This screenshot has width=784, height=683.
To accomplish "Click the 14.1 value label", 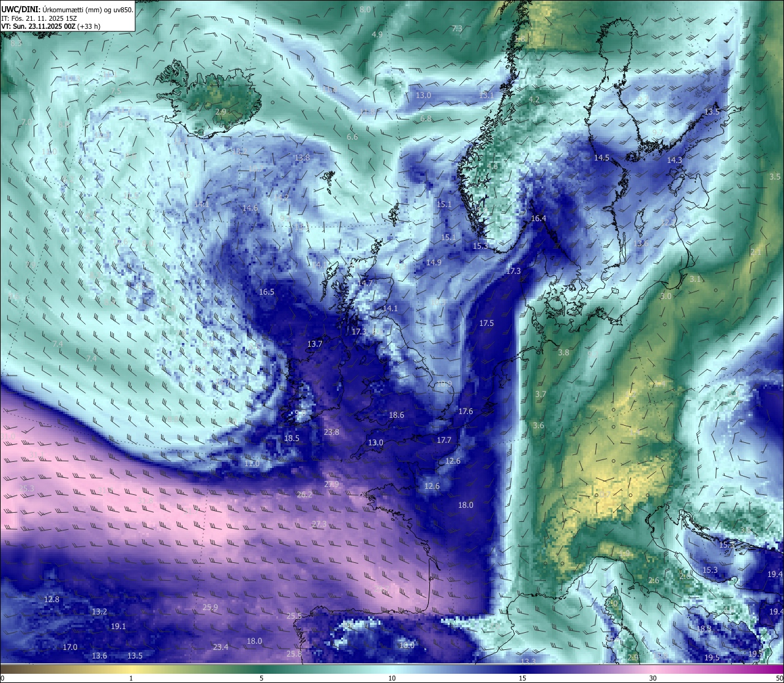I will pos(390,309).
